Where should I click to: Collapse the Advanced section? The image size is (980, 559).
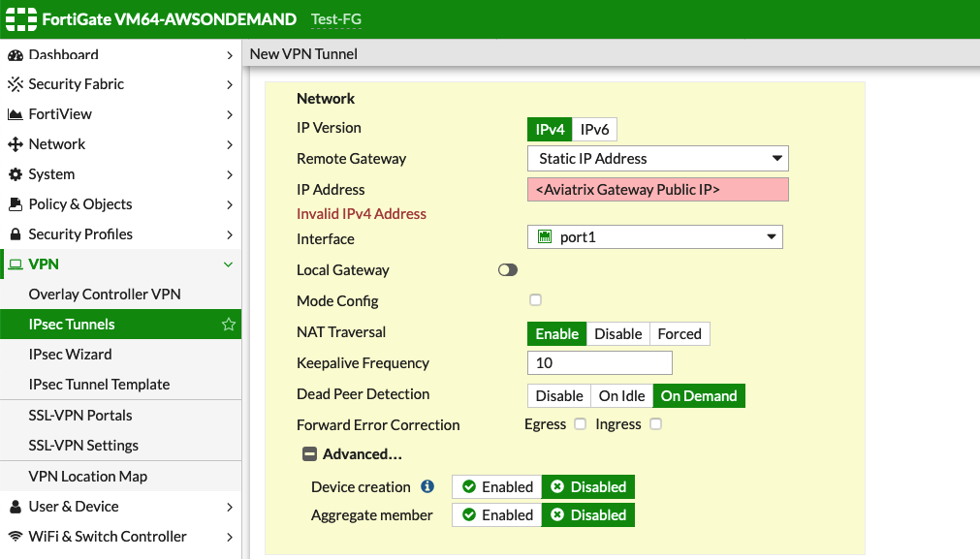[309, 453]
